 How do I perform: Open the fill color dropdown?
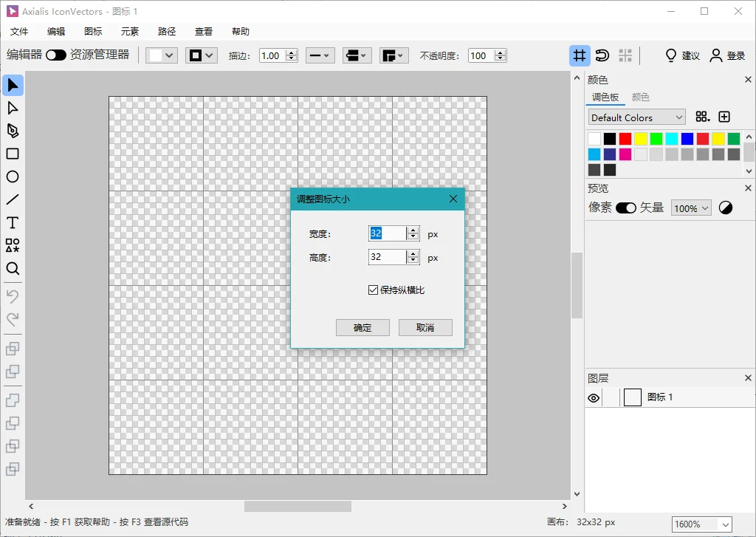coord(162,55)
